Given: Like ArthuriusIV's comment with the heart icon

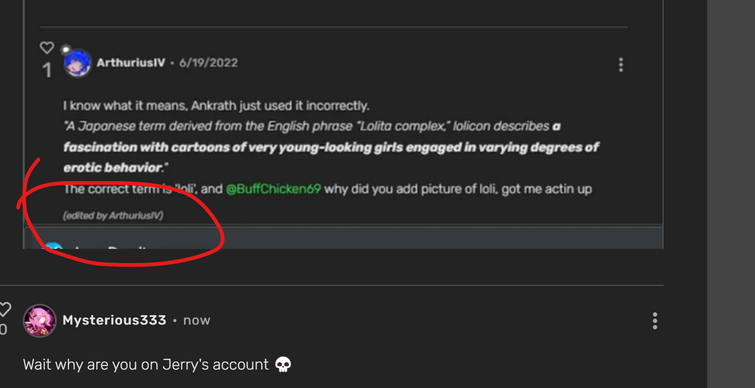Looking at the screenshot, I should 47,48.
